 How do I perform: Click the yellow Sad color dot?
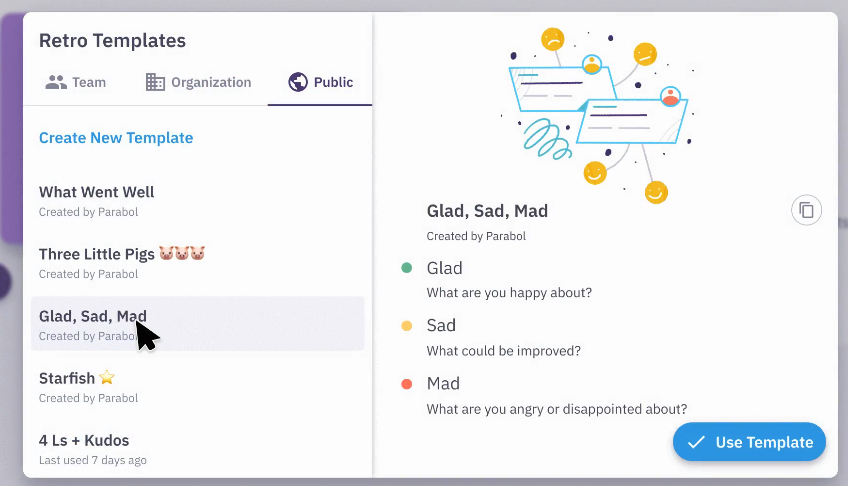point(406,326)
